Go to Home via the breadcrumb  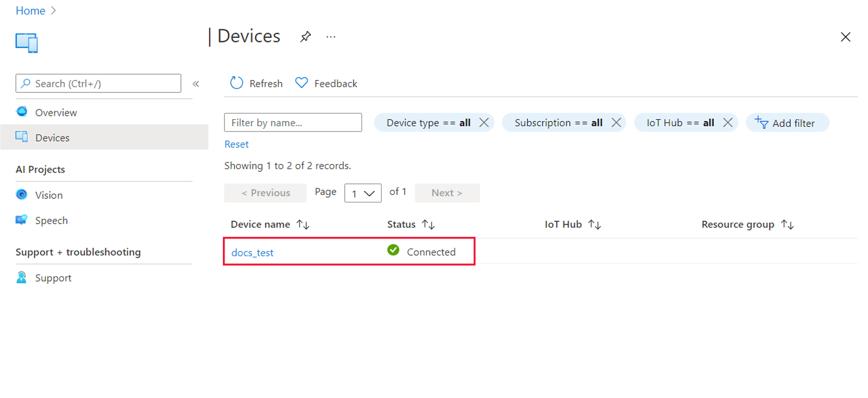point(30,11)
